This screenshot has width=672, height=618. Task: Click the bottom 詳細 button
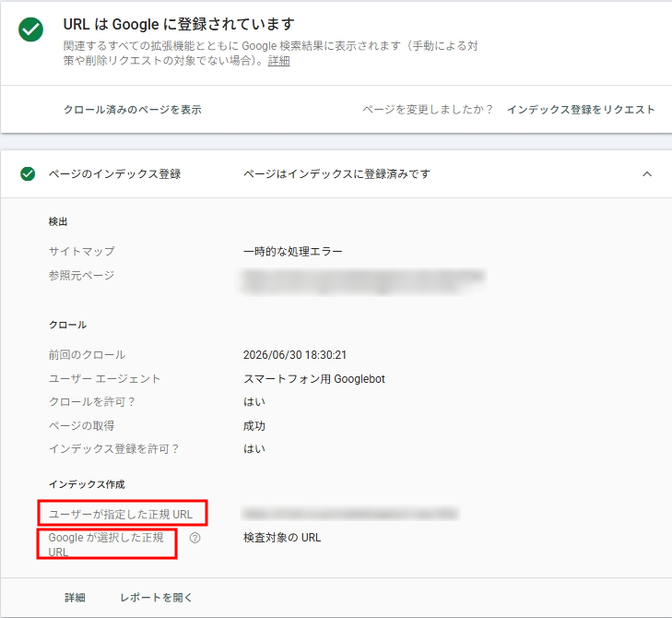tap(75, 598)
